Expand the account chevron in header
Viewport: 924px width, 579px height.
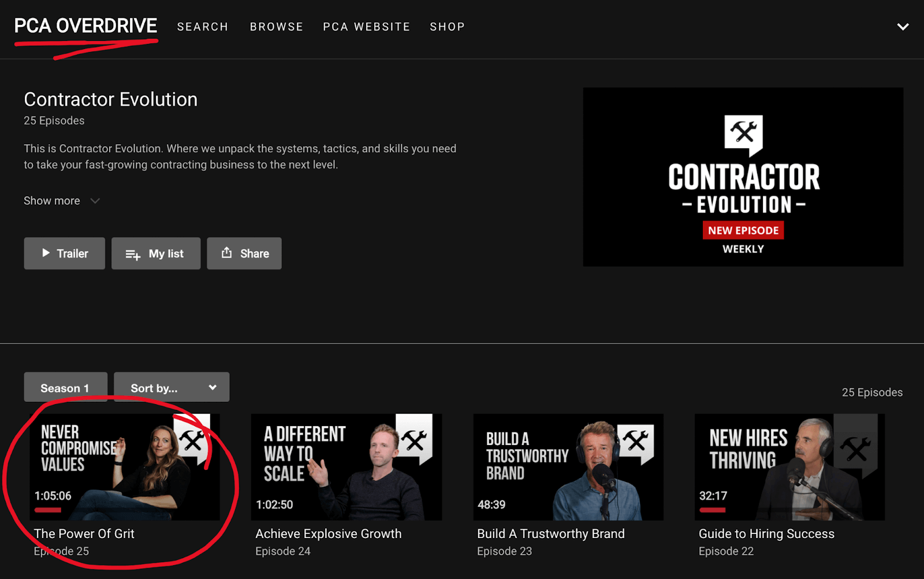pyautogui.click(x=903, y=27)
